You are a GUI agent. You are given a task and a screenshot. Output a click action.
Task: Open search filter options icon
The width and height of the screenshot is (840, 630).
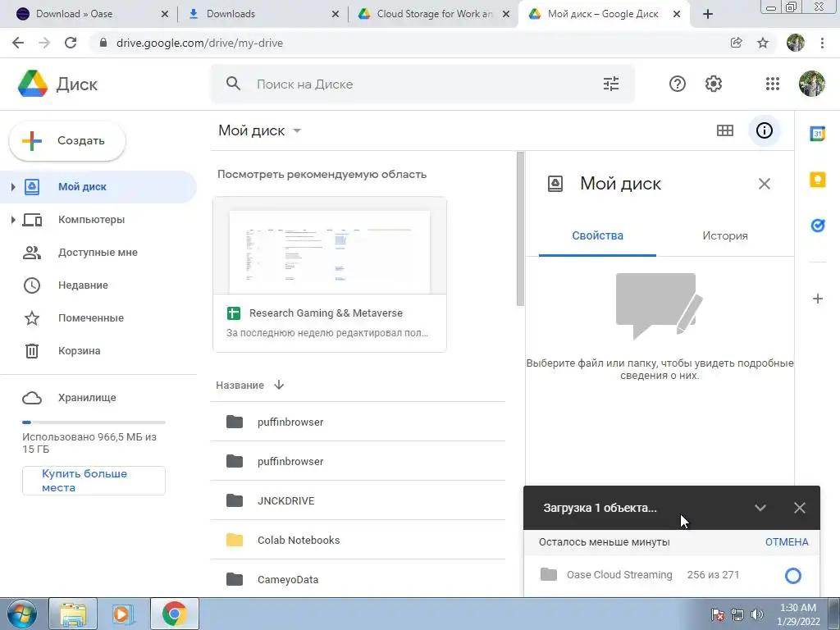(610, 84)
